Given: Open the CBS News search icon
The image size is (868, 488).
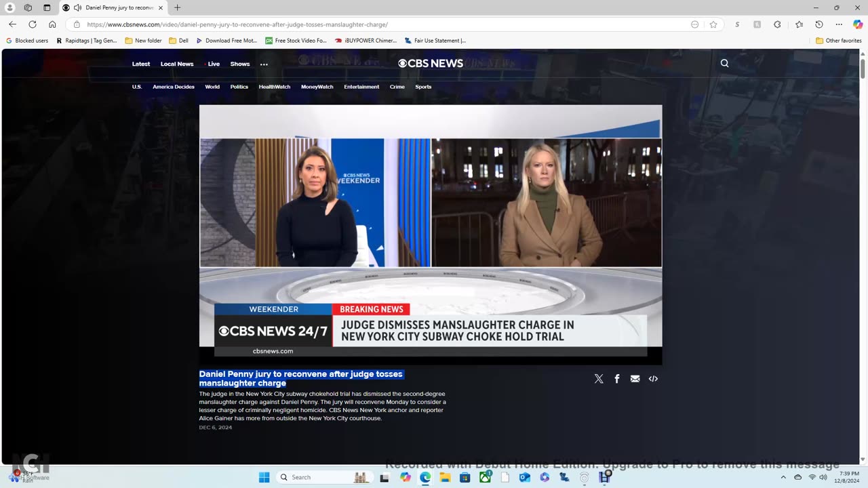Looking at the screenshot, I should (724, 63).
